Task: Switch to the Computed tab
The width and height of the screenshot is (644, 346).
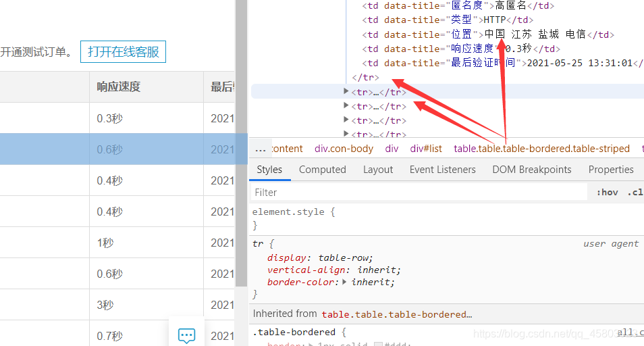Action: 323,170
